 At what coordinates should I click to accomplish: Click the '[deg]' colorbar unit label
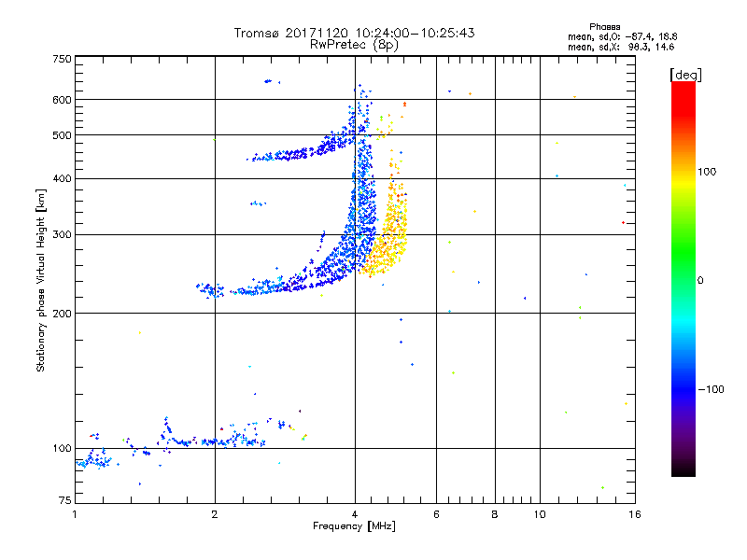pyautogui.click(x=685, y=76)
